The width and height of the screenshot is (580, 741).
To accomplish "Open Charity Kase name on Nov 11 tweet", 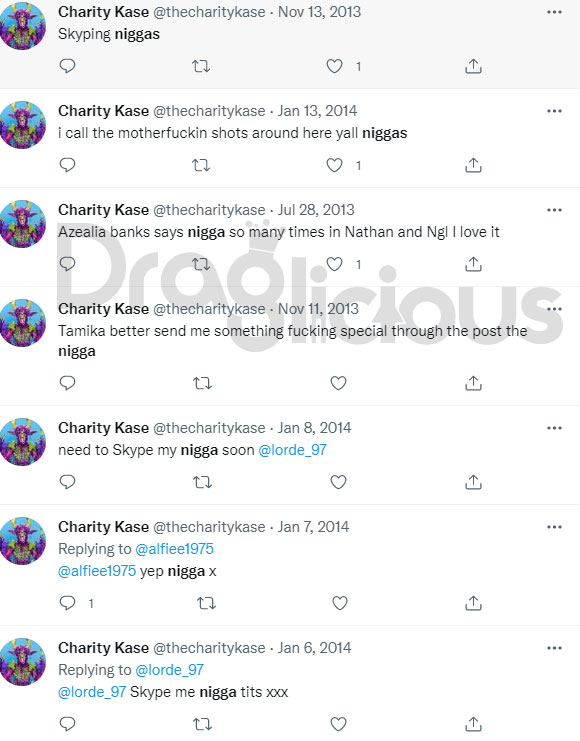I will pyautogui.click(x=104, y=309).
